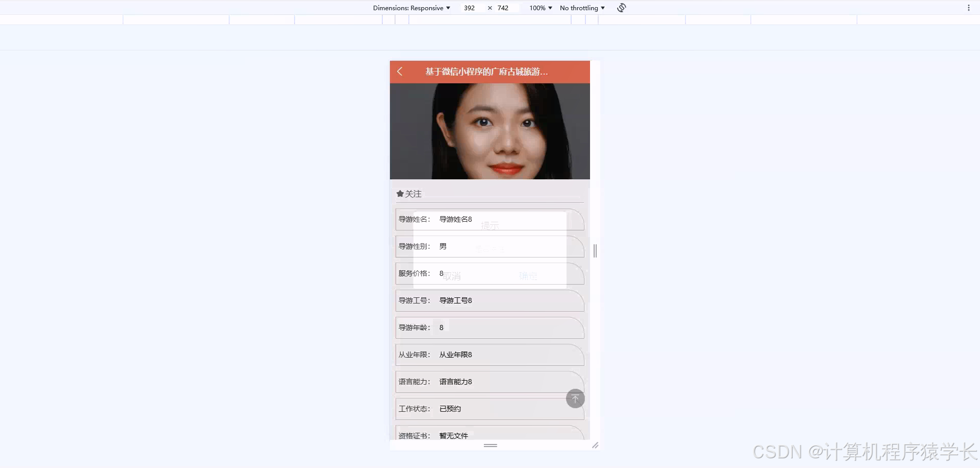Click the 导游姓名8 name field
Image resolution: width=980 pixels, height=468 pixels.
click(x=456, y=219)
